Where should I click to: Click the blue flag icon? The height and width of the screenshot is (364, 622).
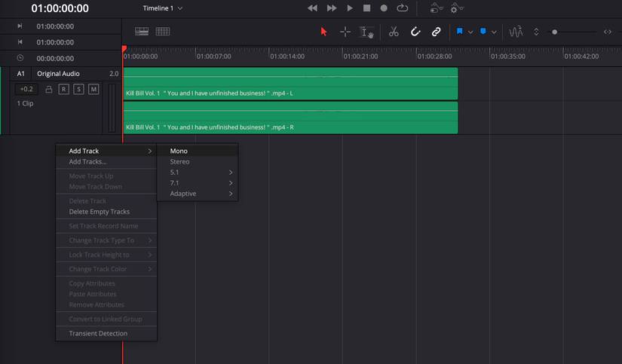point(459,32)
